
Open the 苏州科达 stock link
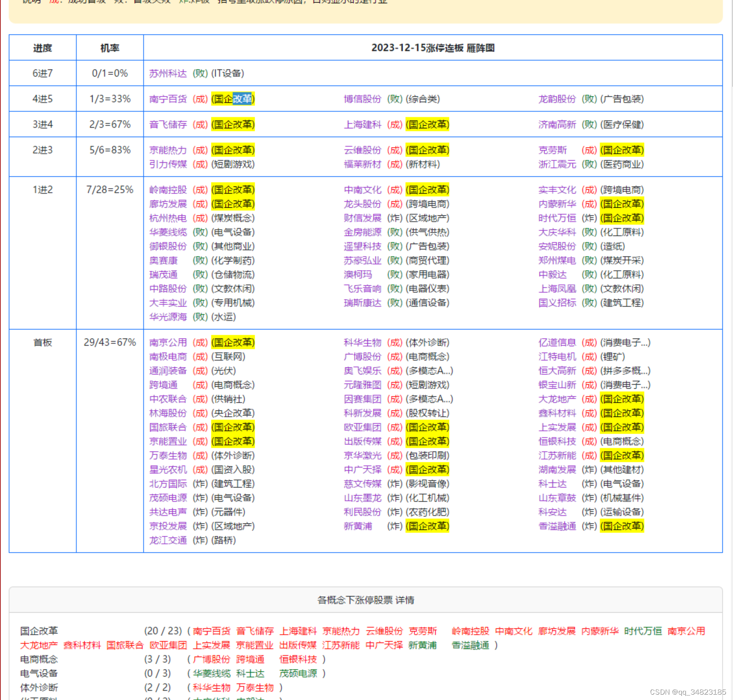pos(168,73)
